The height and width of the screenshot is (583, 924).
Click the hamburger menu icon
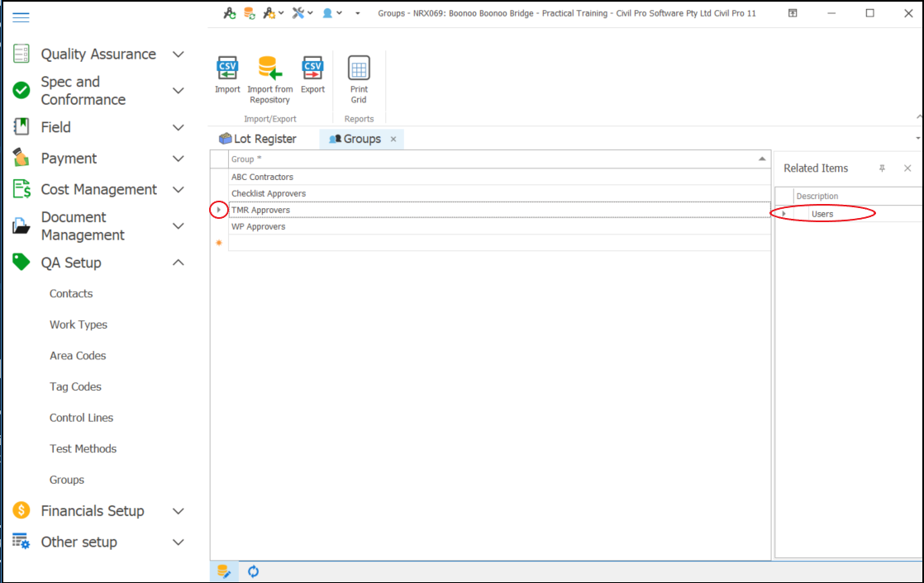(21, 17)
